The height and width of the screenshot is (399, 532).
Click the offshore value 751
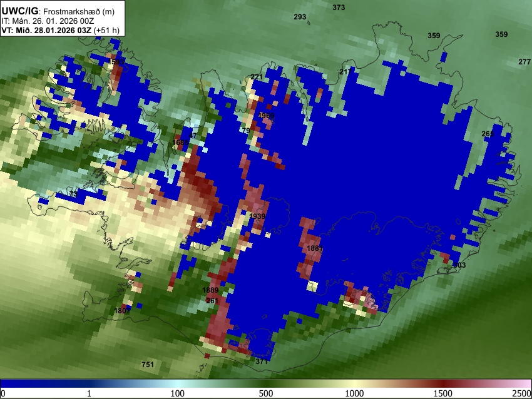pos(148,365)
